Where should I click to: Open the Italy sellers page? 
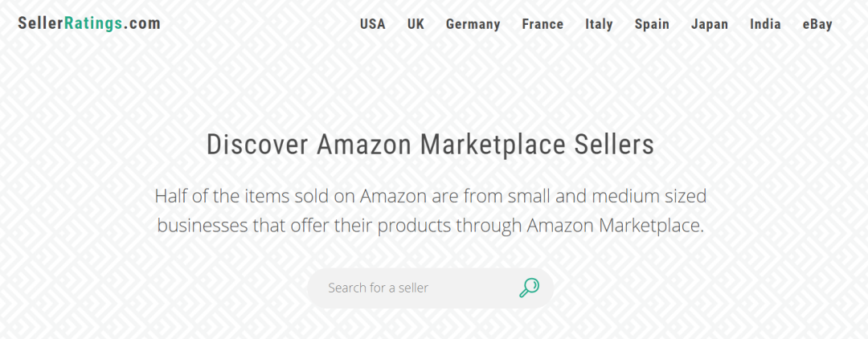[599, 24]
